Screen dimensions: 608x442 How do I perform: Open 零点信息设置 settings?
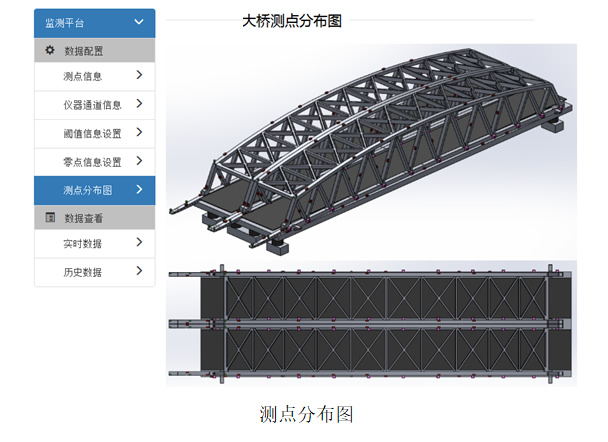tap(95, 162)
